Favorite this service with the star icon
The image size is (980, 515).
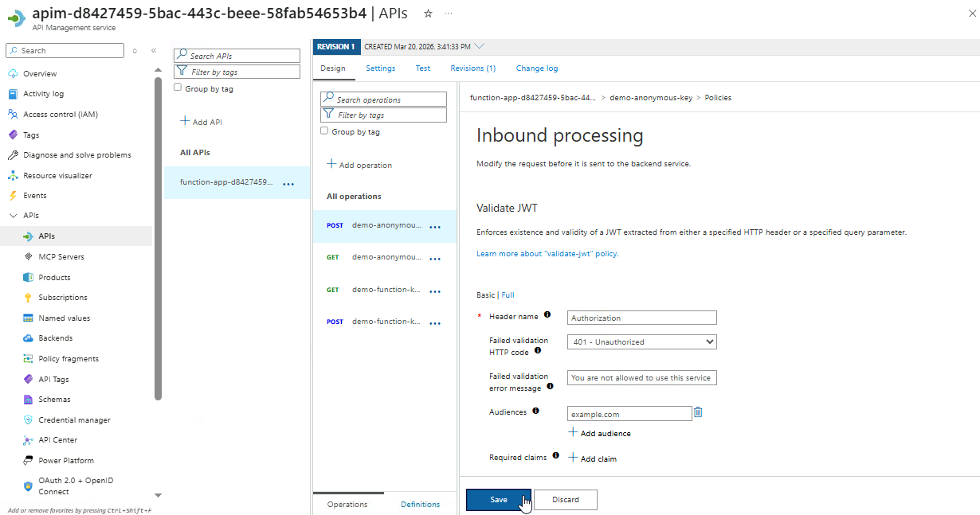coord(428,14)
